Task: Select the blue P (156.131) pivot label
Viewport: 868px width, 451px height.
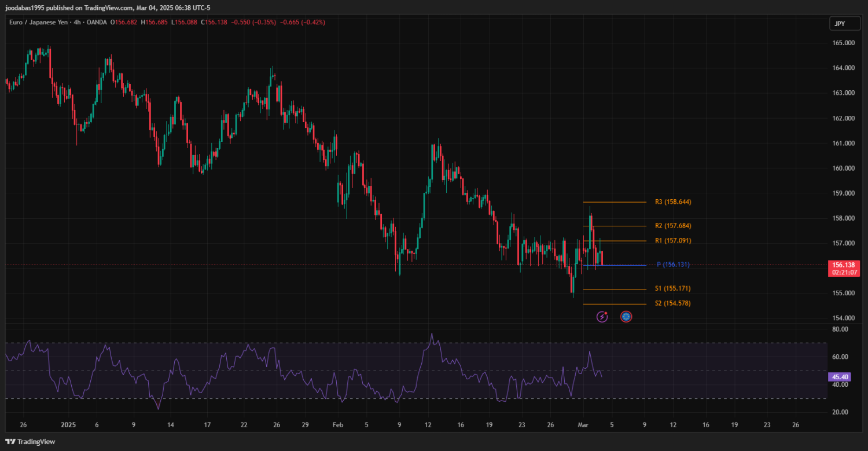Action: point(672,265)
